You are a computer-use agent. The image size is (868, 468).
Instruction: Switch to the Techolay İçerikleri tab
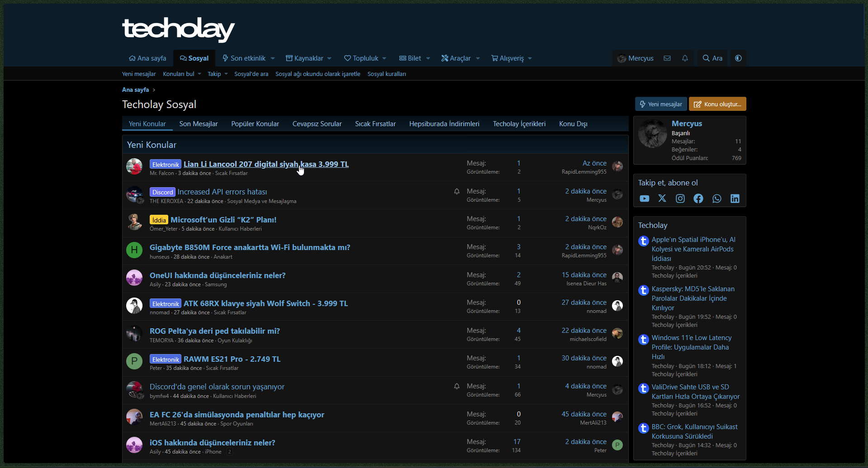click(519, 124)
